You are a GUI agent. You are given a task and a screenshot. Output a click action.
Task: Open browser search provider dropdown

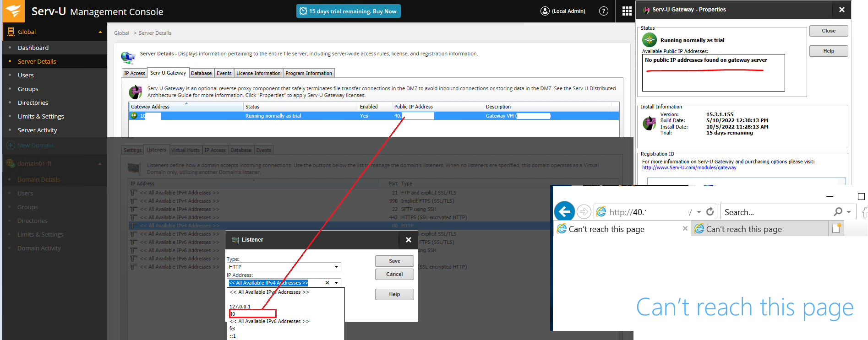849,212
